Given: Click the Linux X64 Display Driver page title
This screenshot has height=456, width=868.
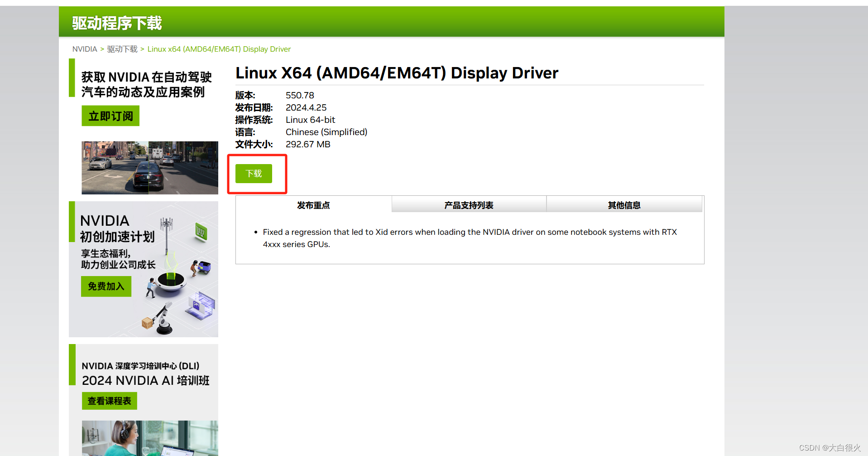Looking at the screenshot, I should pos(397,73).
